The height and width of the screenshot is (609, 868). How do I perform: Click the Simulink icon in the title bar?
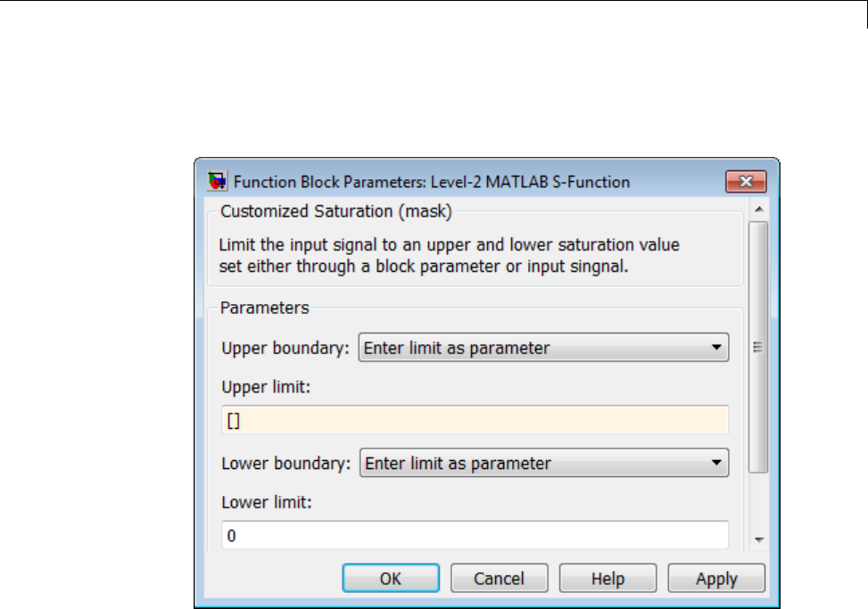pyautogui.click(x=216, y=182)
